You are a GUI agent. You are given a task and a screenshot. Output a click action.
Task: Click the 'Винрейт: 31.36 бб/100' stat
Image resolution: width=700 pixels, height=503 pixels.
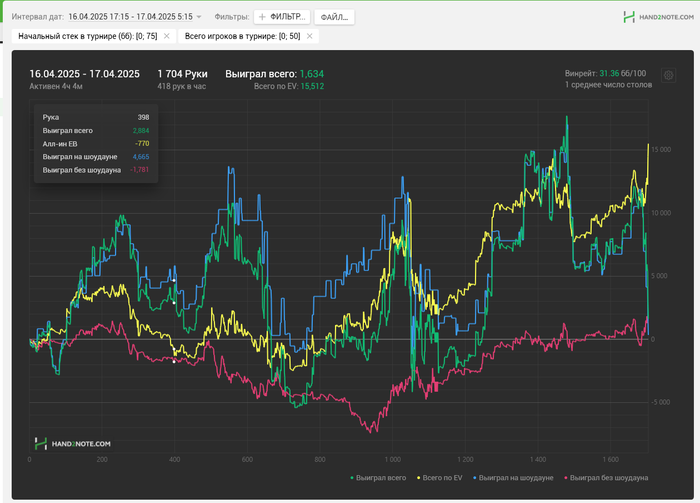pyautogui.click(x=605, y=72)
